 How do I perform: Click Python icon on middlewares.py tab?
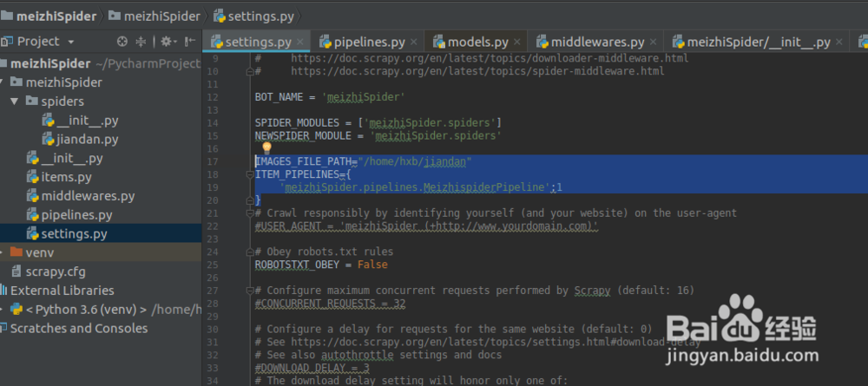pos(542,42)
